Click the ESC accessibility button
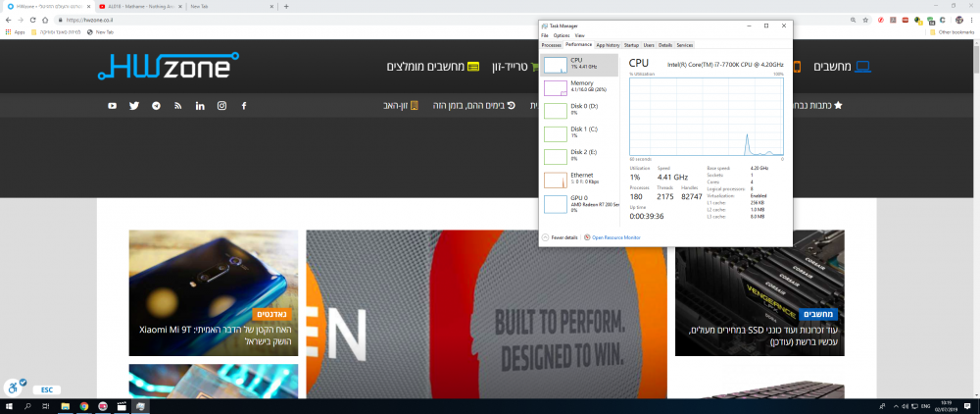 tap(47, 389)
